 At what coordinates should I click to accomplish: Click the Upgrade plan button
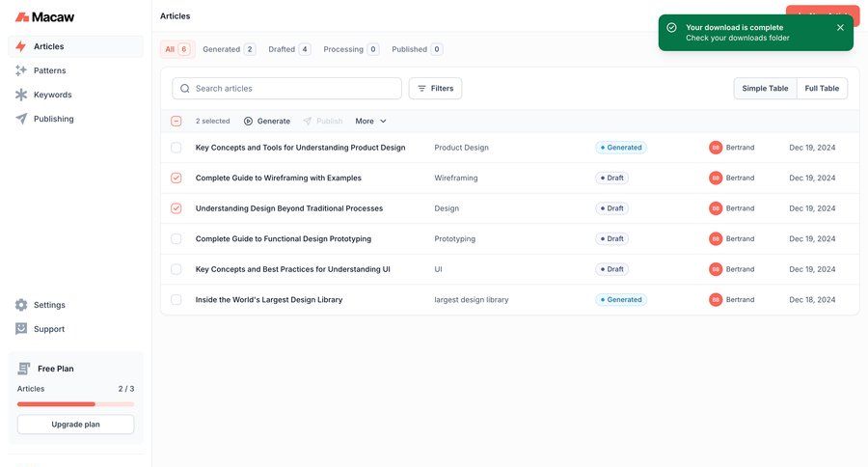pyautogui.click(x=76, y=425)
